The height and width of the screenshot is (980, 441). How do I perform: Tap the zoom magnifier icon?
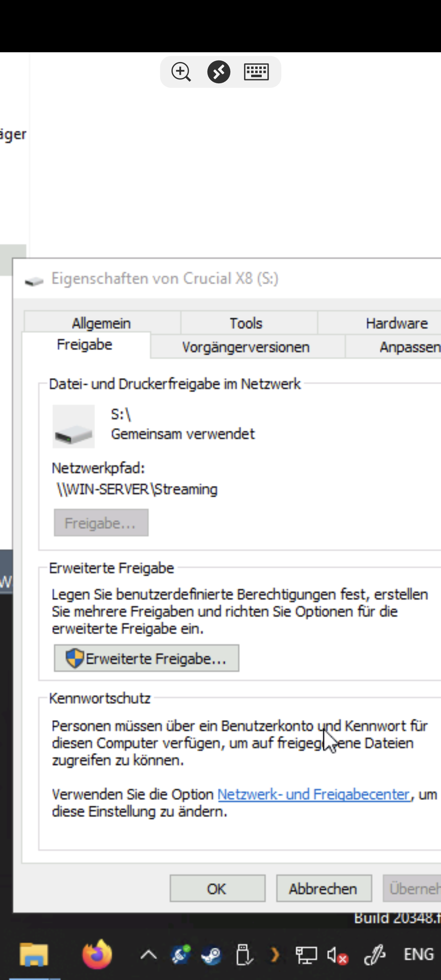tap(181, 72)
